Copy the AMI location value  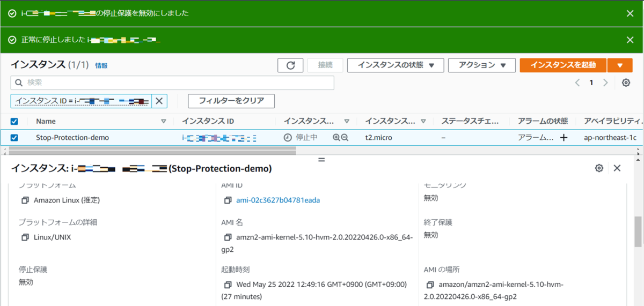tap(430, 285)
